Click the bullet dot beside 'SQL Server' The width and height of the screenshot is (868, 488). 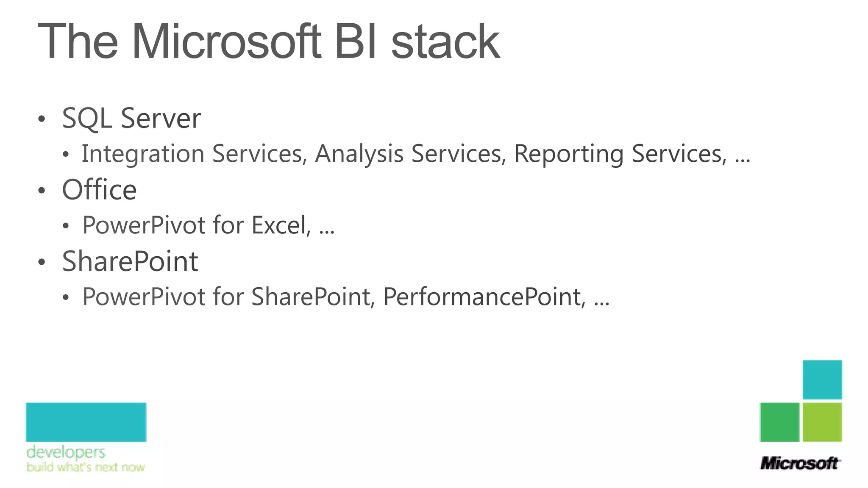coord(41,119)
